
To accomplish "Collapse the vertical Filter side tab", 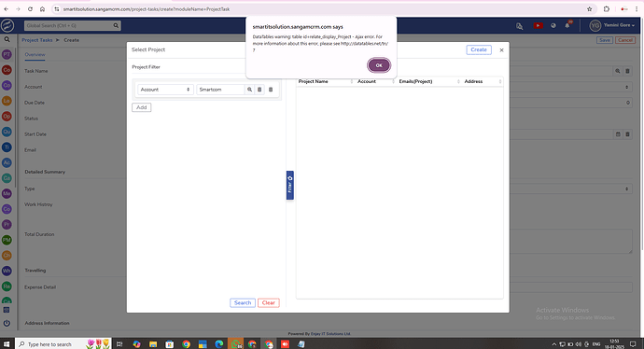I will [290, 185].
